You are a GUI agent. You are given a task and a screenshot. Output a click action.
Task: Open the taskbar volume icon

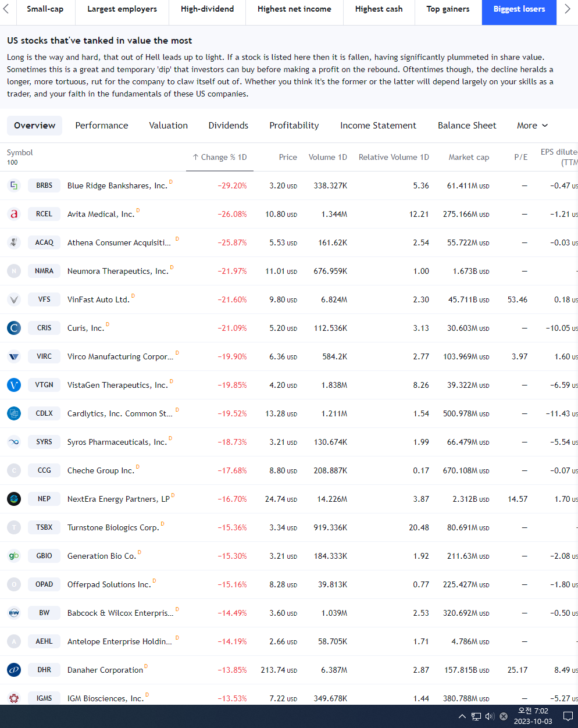[x=490, y=716]
